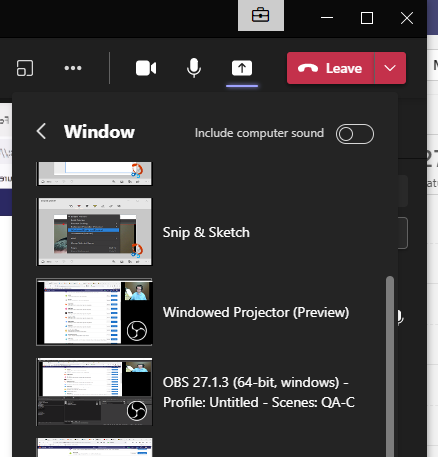
Task: Select the OBS 27.1.3 Profile Untitled label
Action: (x=259, y=392)
